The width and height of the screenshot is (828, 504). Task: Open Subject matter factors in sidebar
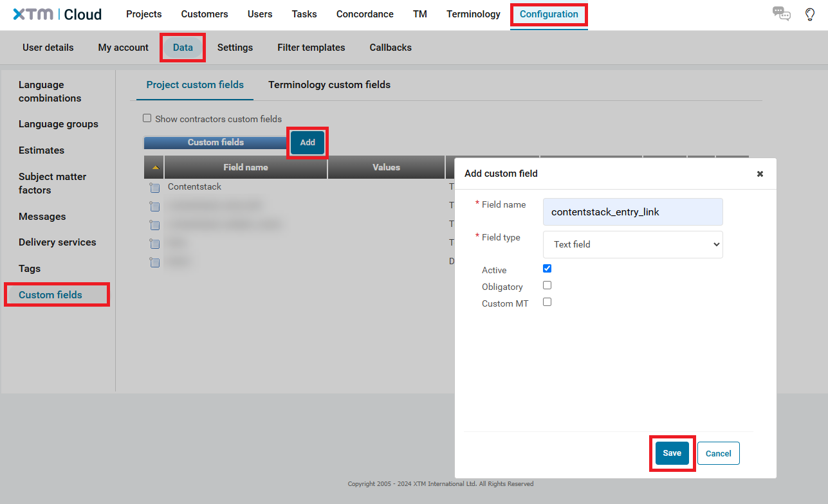point(52,183)
